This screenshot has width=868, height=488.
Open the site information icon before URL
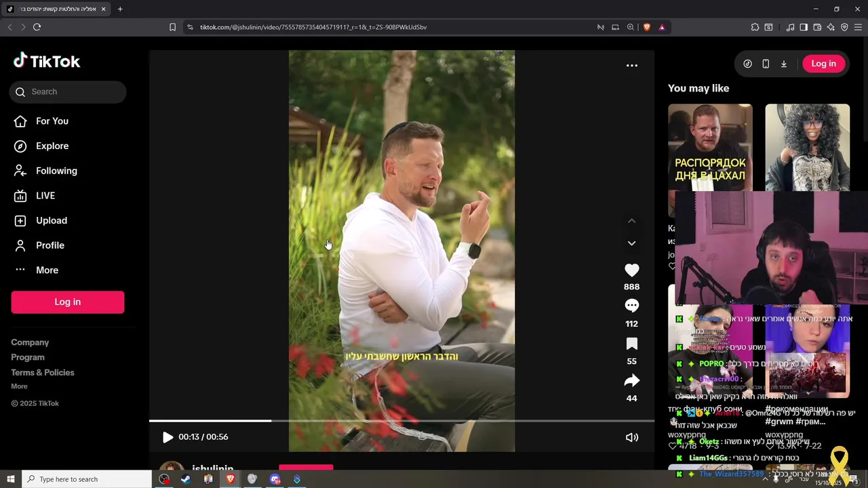190,27
